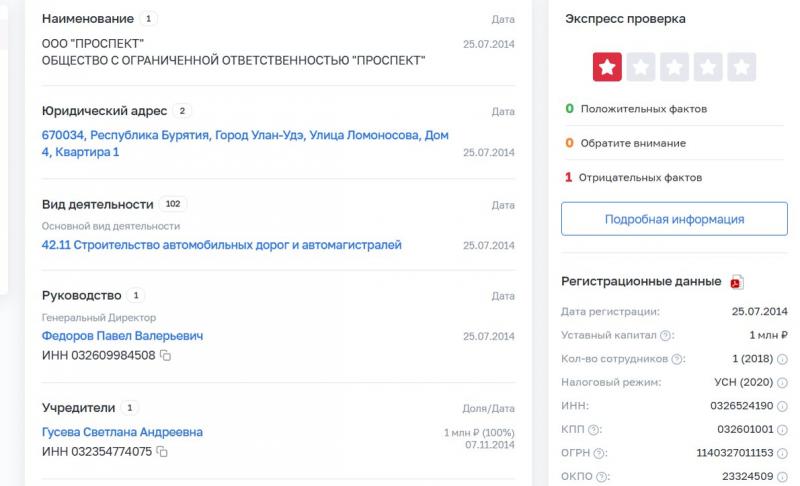Open activity 42.11 Строительство автомобильных дорог link
The width and height of the screenshot is (800, 486).
click(x=221, y=245)
